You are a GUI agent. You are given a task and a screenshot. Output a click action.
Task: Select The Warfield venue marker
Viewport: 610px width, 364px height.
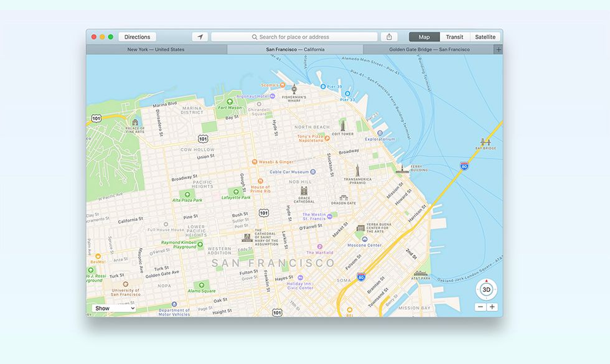click(x=319, y=246)
